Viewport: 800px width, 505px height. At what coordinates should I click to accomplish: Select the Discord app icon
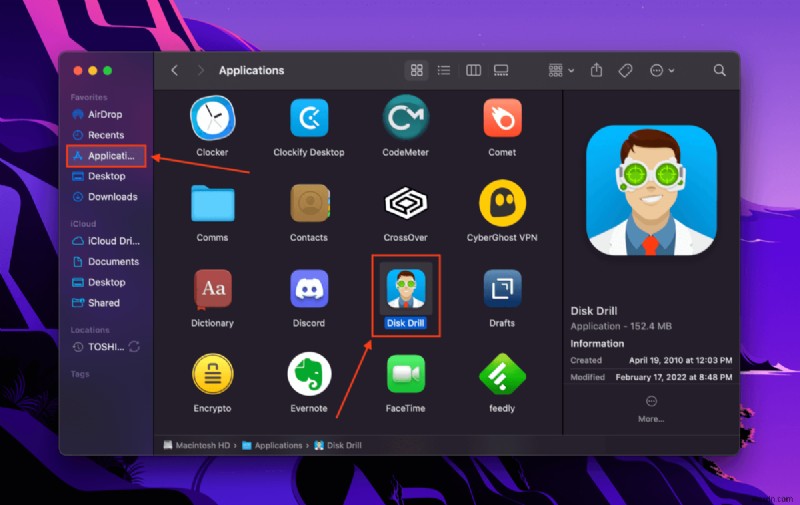click(309, 289)
